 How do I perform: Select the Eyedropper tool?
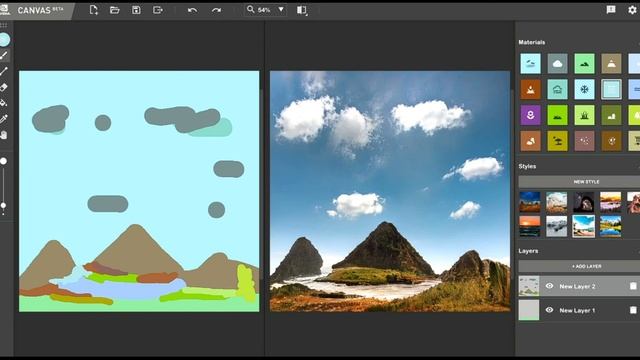4,119
